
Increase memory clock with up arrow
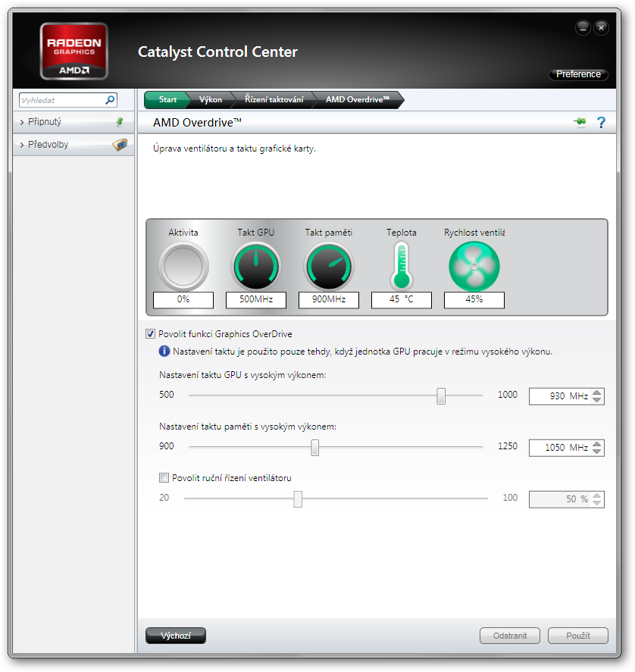click(597, 444)
